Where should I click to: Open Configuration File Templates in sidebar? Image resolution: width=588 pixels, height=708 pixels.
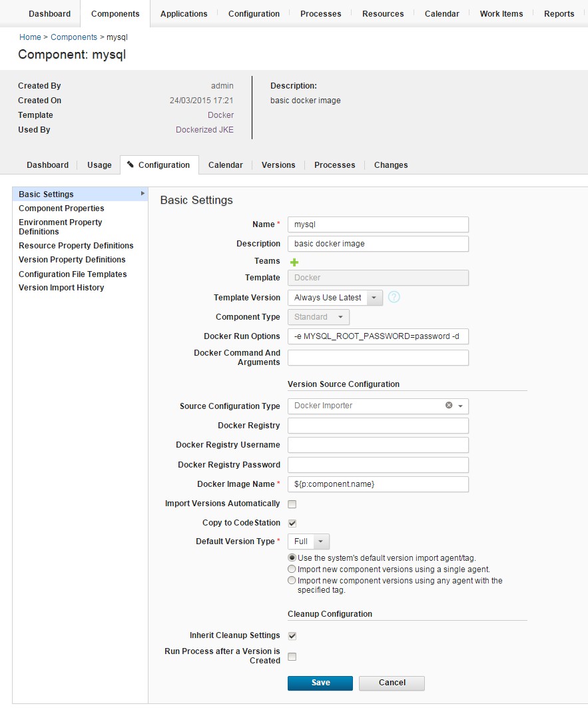73,274
